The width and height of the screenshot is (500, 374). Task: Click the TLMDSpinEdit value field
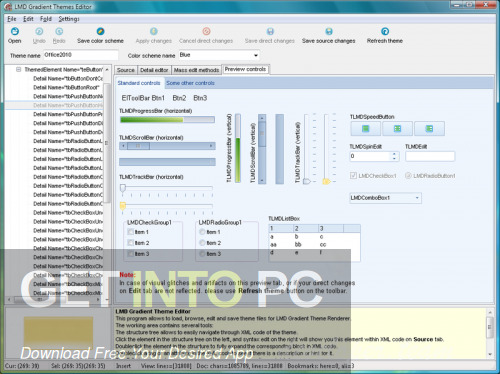(x=370, y=156)
